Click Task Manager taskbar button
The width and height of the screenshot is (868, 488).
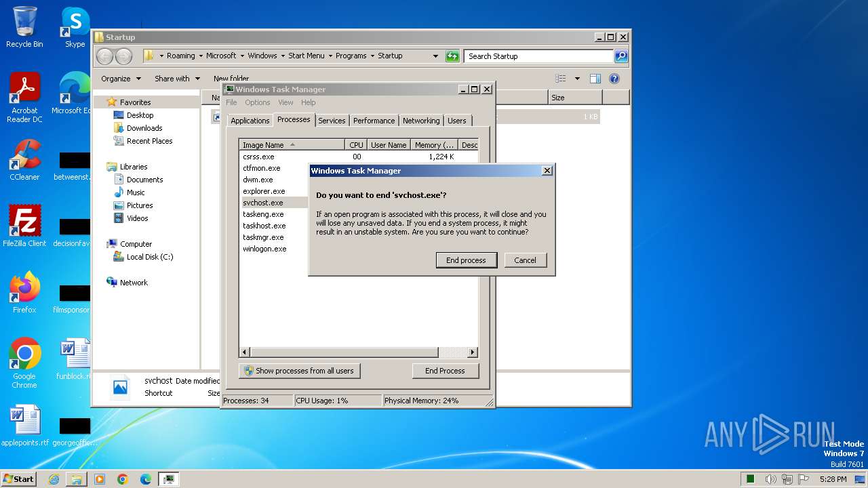(x=169, y=479)
